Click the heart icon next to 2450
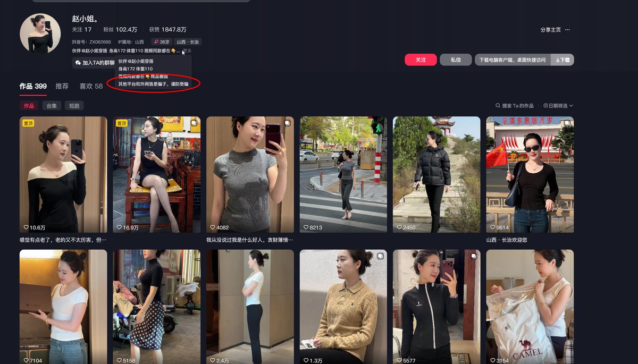Screen dimensions: 638x364 399,227
